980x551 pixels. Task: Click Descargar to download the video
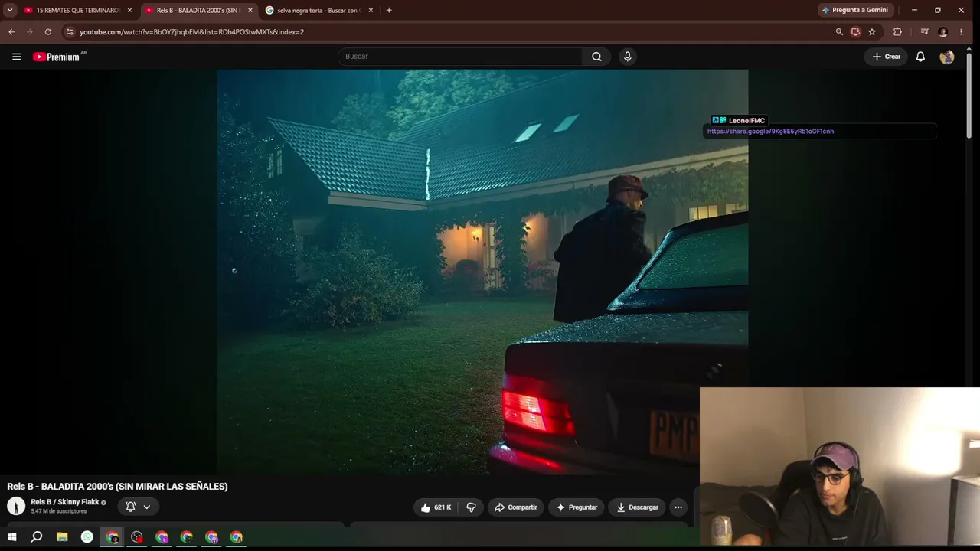pos(637,507)
